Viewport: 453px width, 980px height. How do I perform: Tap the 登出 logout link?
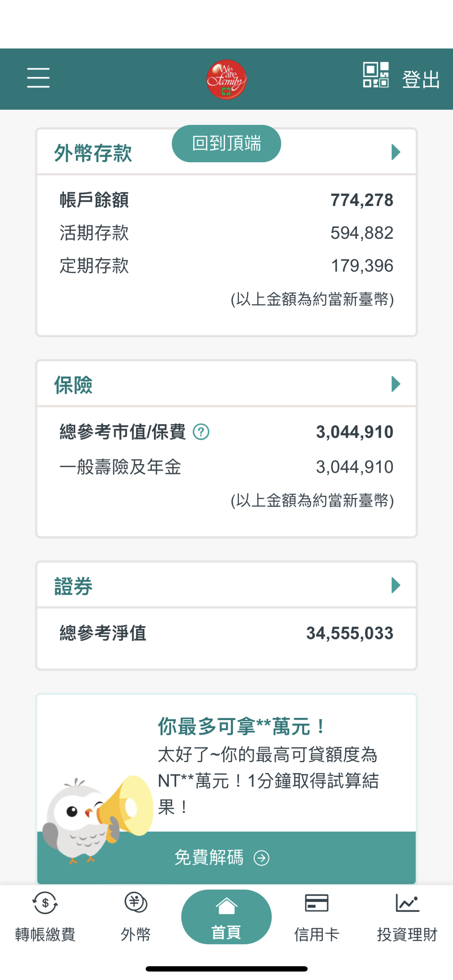[x=421, y=79]
